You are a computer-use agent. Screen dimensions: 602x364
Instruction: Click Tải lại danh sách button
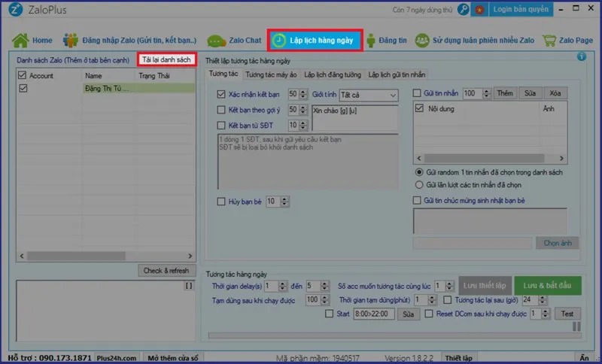(x=167, y=59)
